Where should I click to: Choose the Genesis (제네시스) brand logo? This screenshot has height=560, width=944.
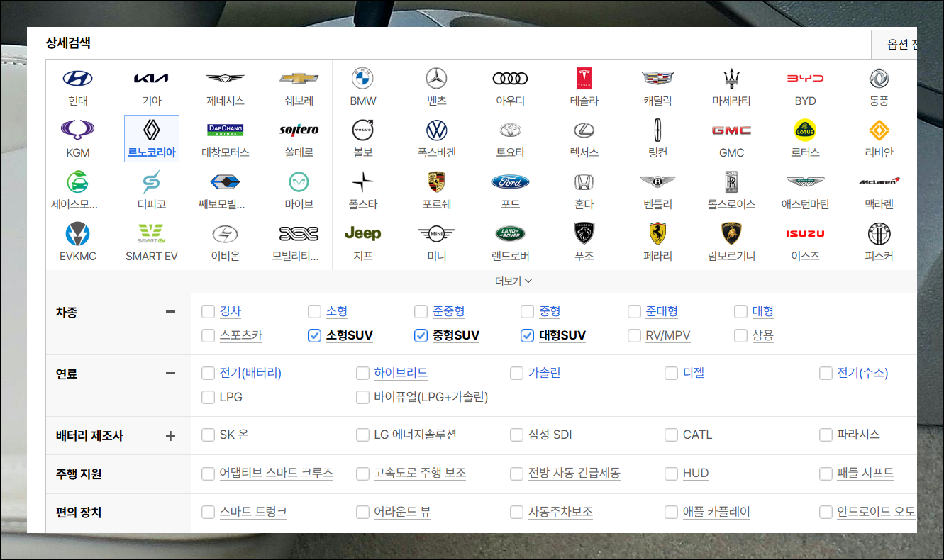(x=226, y=79)
